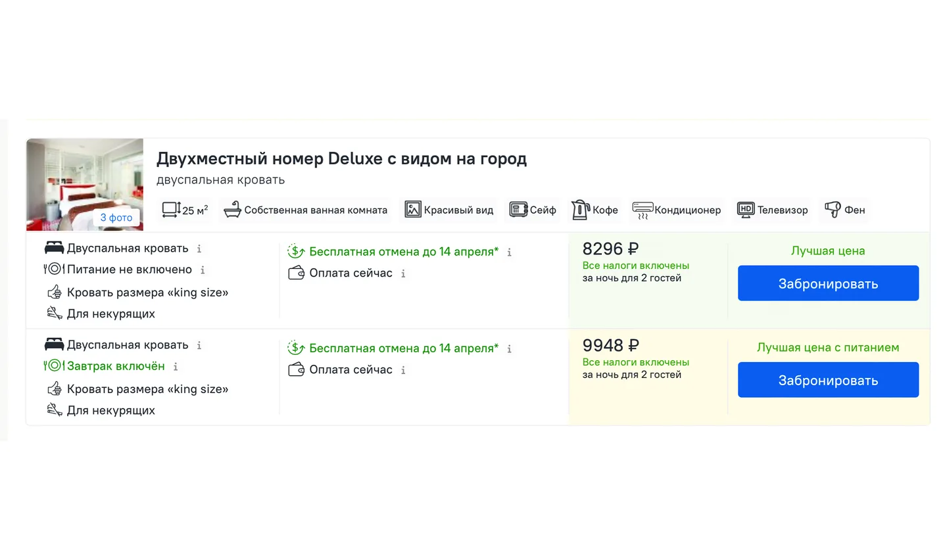Image resolution: width=947 pixels, height=560 pixels.
Task: Click the Сейф safe icon
Action: (518, 210)
